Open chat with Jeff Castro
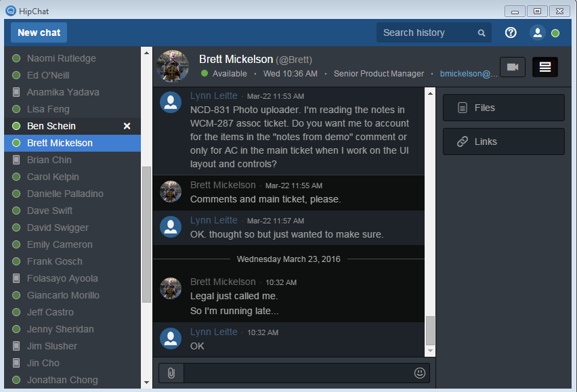Image resolution: width=577 pixels, height=392 pixels. tap(72, 312)
